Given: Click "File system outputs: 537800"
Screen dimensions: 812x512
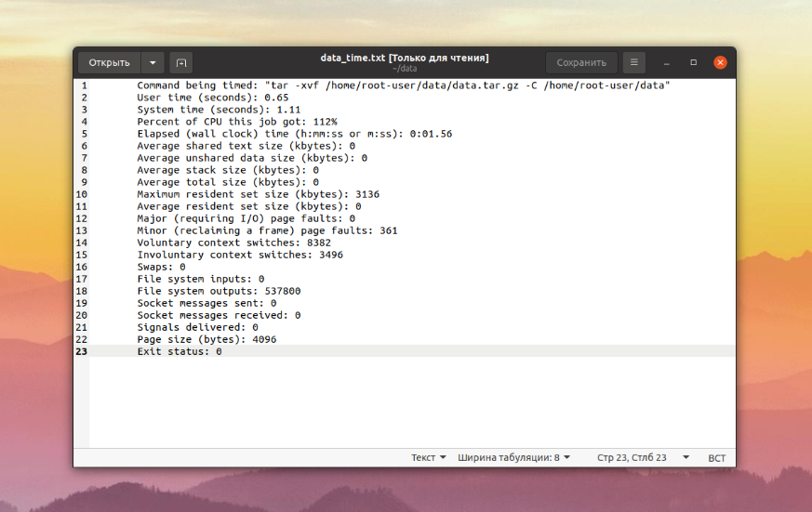Looking at the screenshot, I should (x=219, y=291).
